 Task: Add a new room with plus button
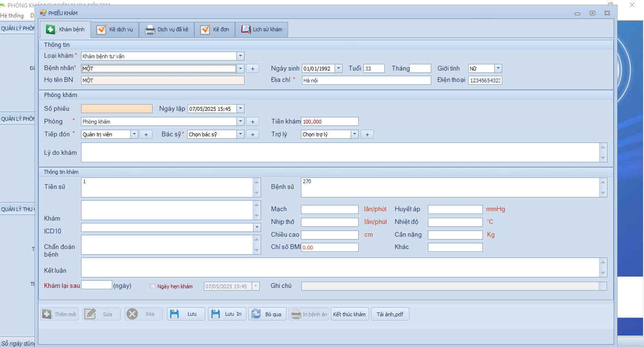(253, 122)
